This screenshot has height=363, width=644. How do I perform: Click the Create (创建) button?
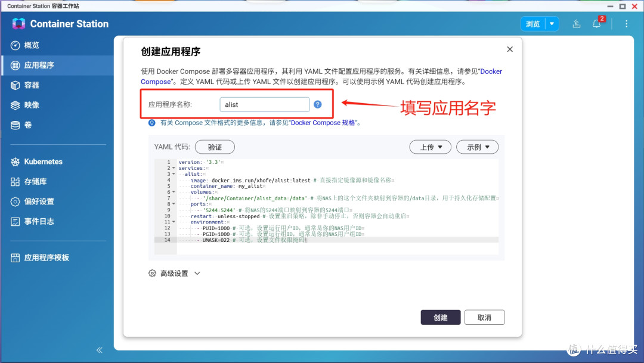440,318
